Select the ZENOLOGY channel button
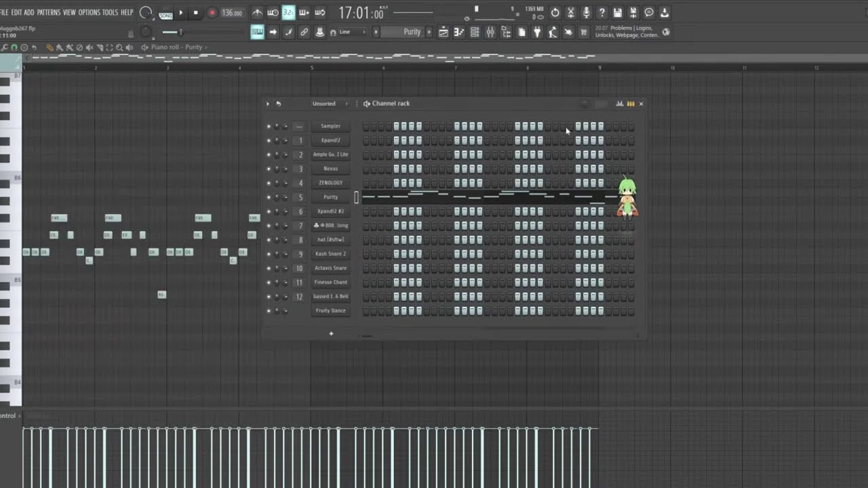Image resolution: width=868 pixels, height=488 pixels. click(331, 183)
